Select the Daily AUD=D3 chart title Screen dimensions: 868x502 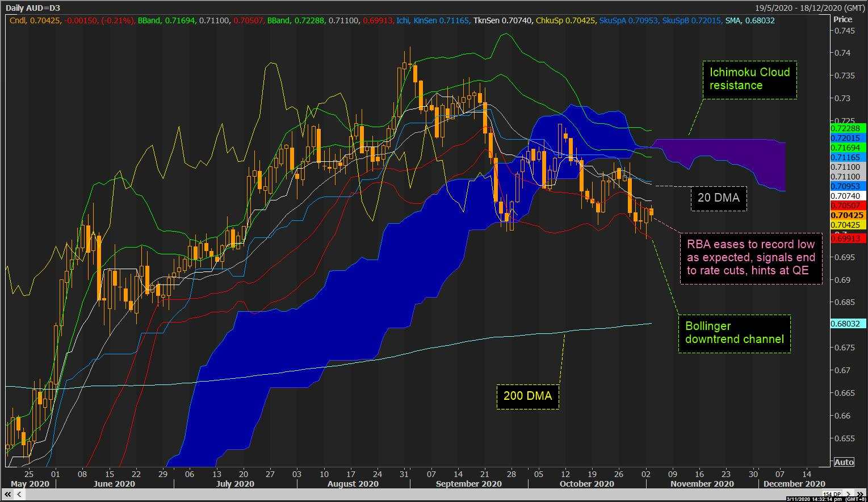click(33, 8)
